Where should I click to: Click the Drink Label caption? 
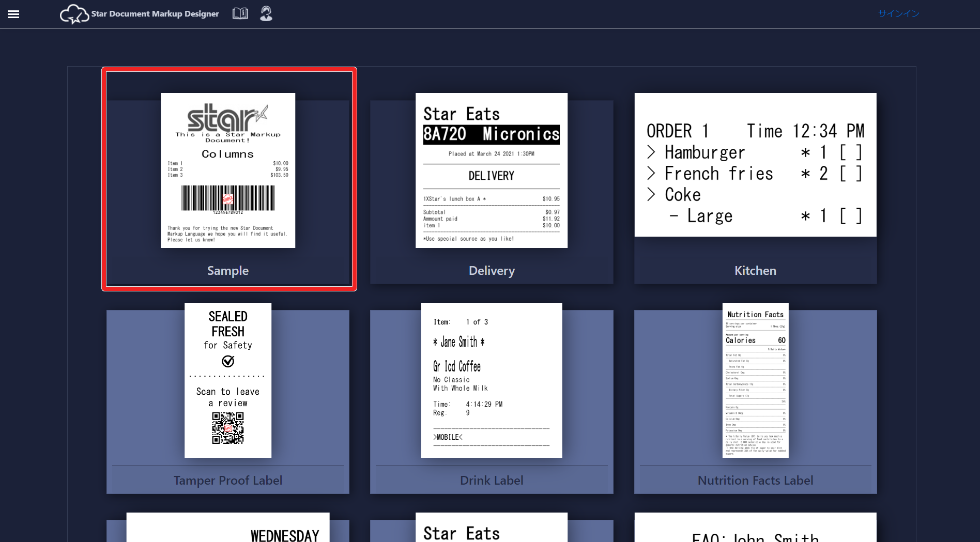491,481
